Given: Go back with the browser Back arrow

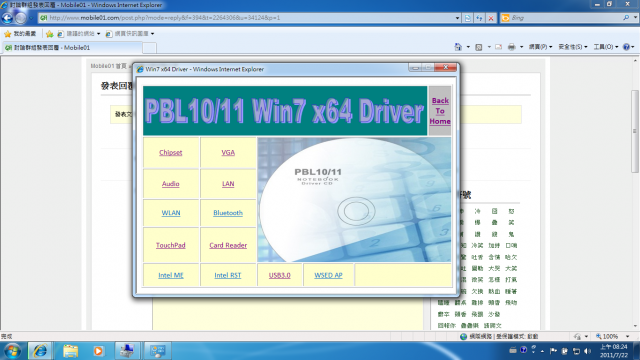Looking at the screenshot, I should click(x=7, y=18).
